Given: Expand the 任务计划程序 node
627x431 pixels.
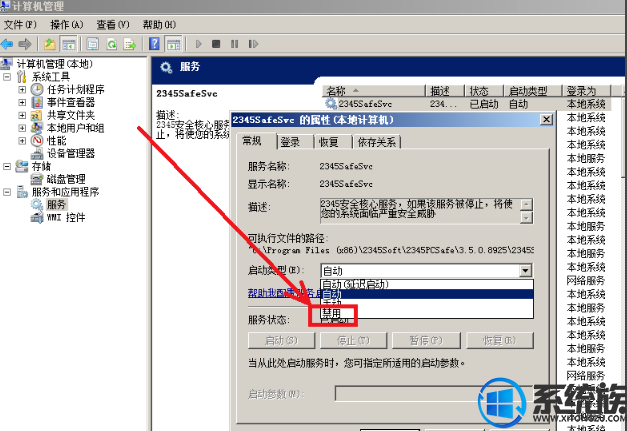Looking at the screenshot, I should (x=22, y=89).
